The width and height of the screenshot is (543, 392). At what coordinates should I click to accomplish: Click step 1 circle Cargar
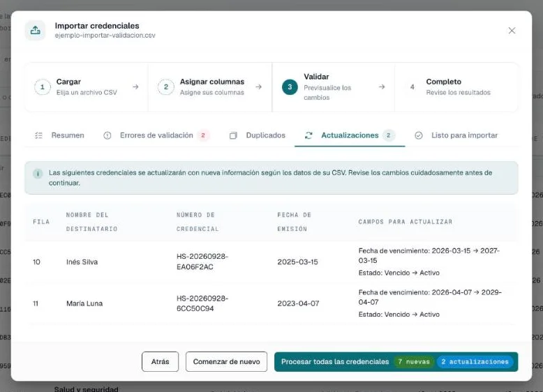[x=43, y=87]
